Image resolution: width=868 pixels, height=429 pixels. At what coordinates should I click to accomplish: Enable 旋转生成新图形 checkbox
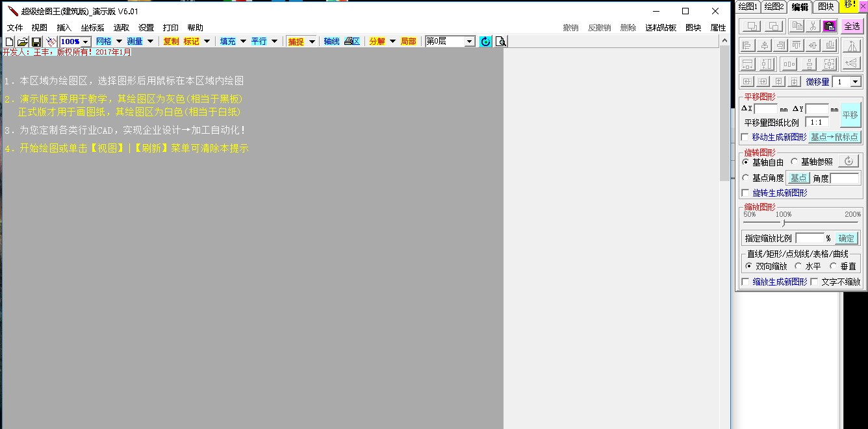click(745, 193)
